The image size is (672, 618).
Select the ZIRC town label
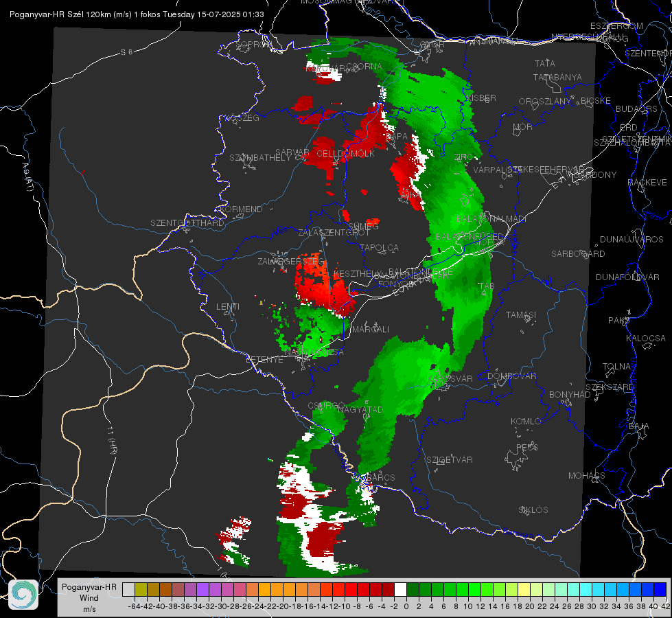click(x=463, y=157)
